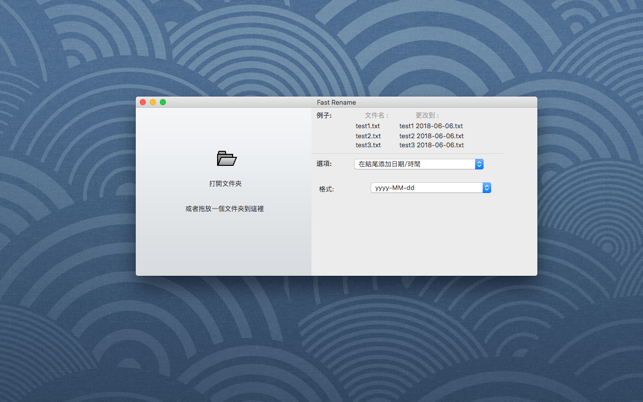Click renamed example test2 2018-06-06.txt
The width and height of the screenshot is (643, 402).
[431, 136]
